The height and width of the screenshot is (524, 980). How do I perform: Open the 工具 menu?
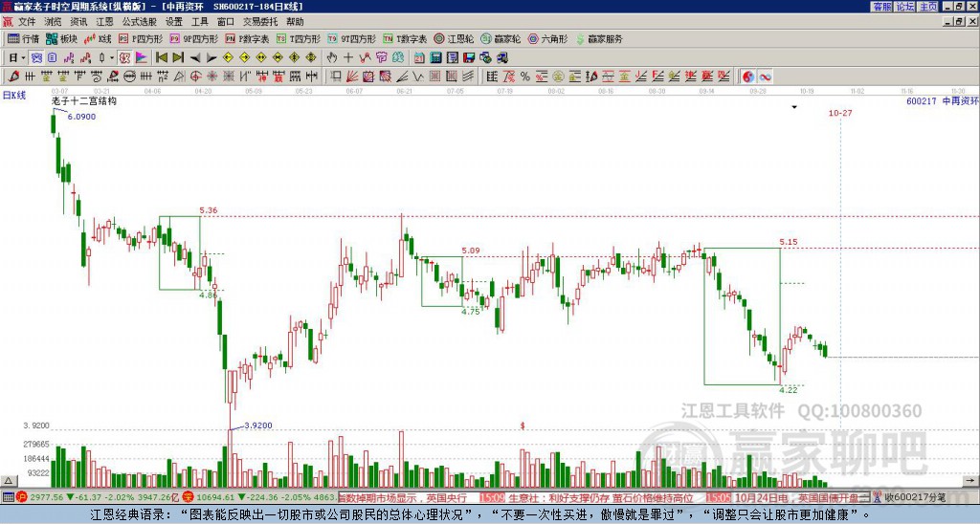tap(199, 22)
